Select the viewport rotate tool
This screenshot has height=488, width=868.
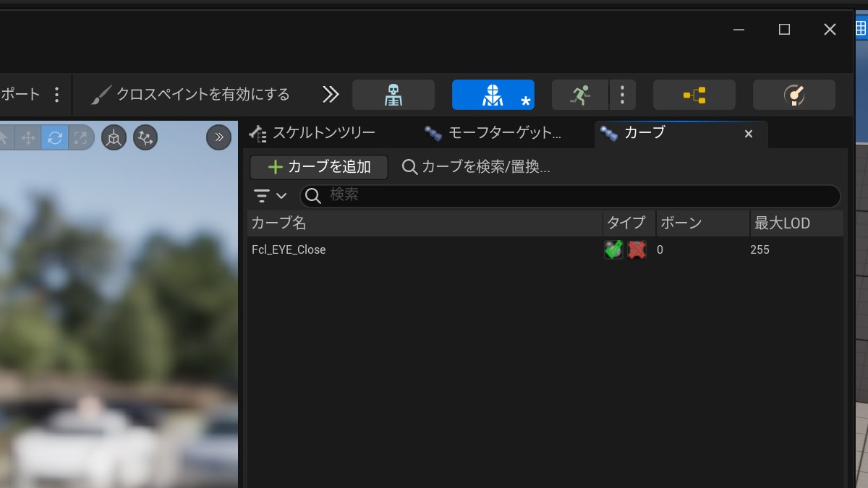55,137
